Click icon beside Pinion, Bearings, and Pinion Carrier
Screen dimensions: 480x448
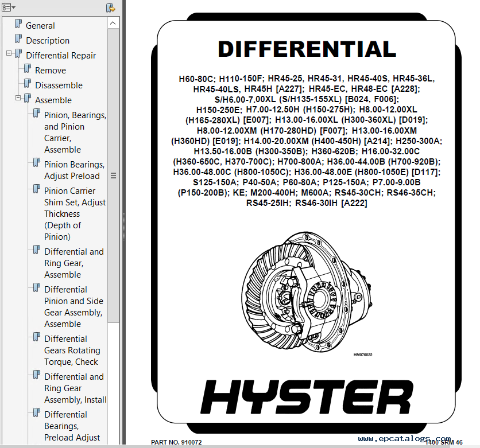coord(37,114)
